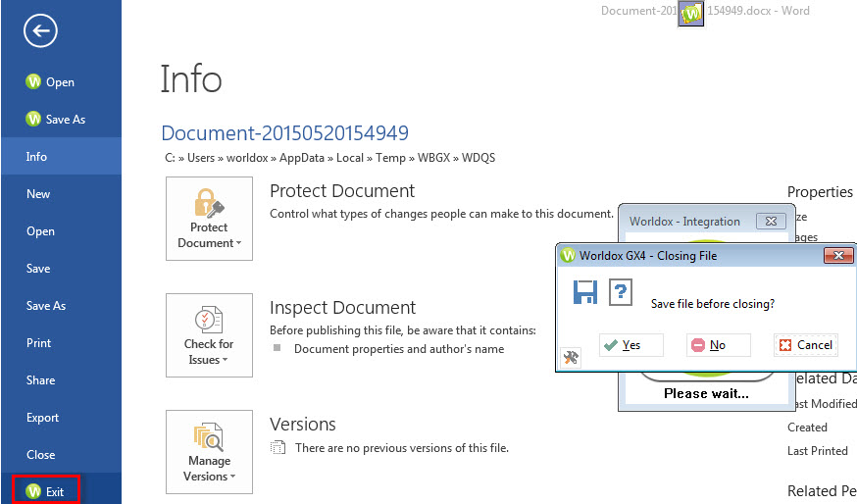Click the Worldox Exit item

pyautogui.click(x=46, y=491)
